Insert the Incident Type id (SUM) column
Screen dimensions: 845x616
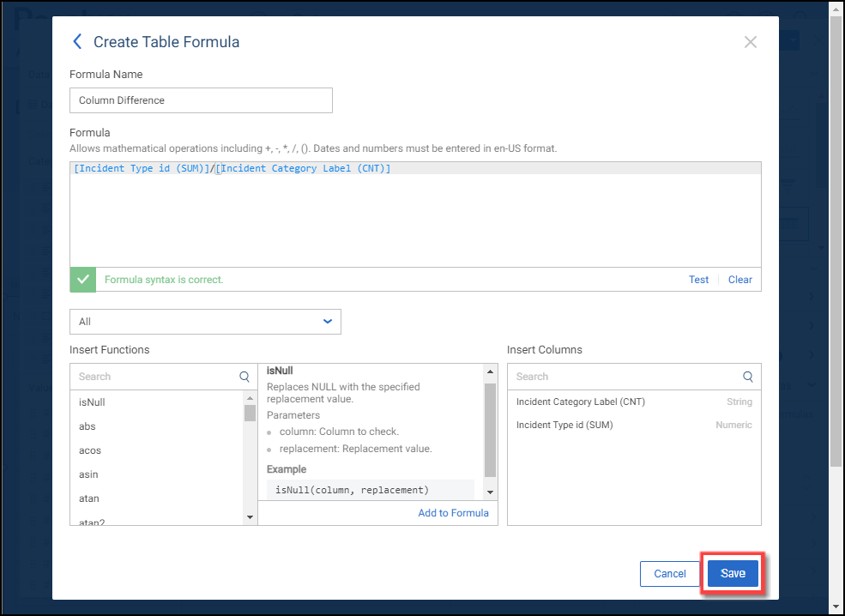tap(564, 425)
